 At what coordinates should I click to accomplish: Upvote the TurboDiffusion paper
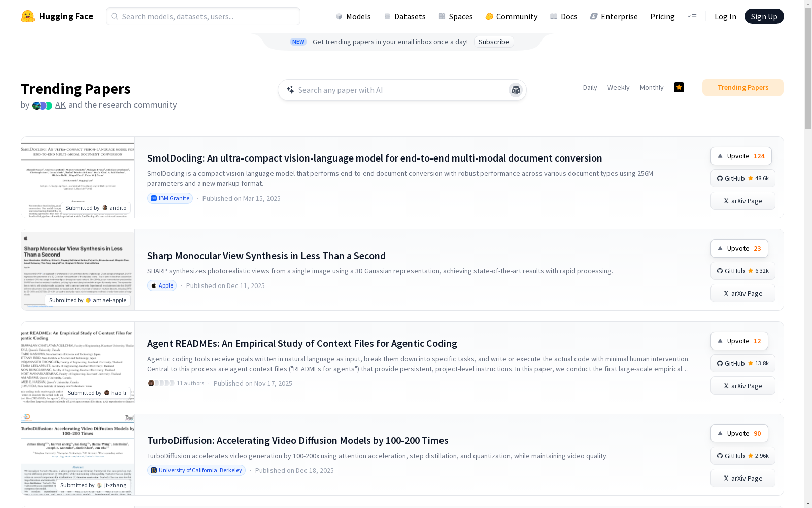[739, 433]
